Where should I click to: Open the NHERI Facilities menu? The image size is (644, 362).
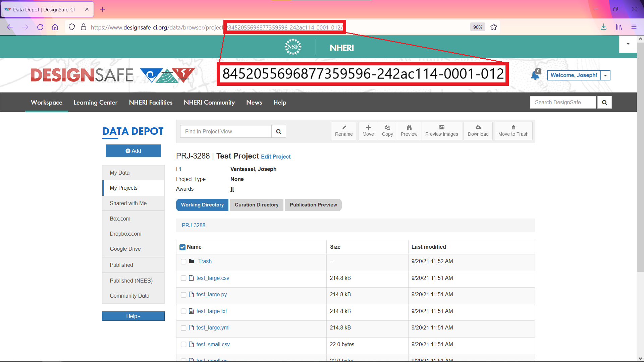(151, 102)
